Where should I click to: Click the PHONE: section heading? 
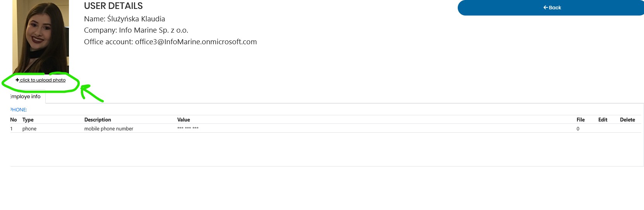tap(19, 110)
